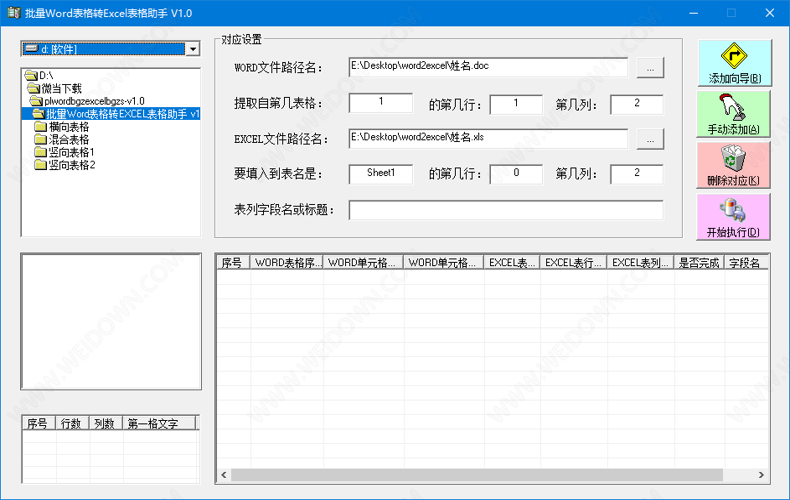Click the Manual Add (手动添加) button
The width and height of the screenshot is (790, 500).
pyautogui.click(x=734, y=114)
